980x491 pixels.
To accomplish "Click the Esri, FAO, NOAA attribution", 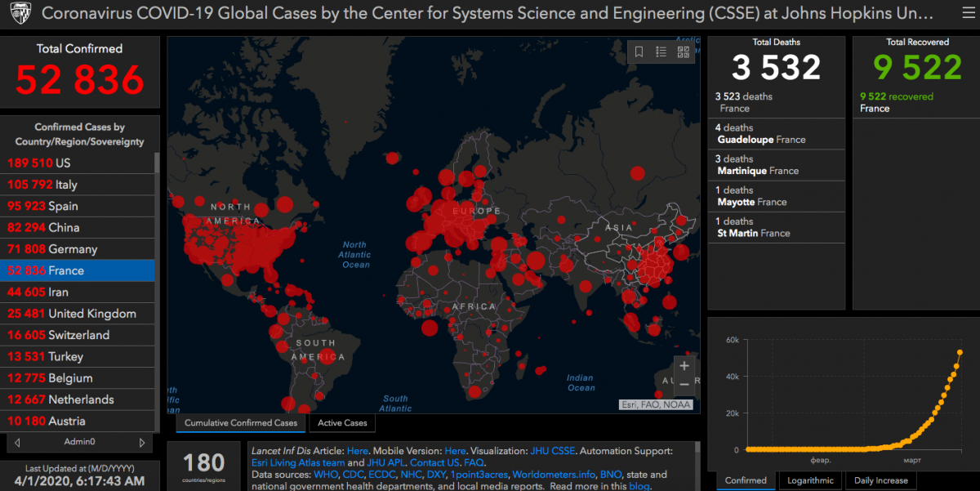I will pos(655,404).
